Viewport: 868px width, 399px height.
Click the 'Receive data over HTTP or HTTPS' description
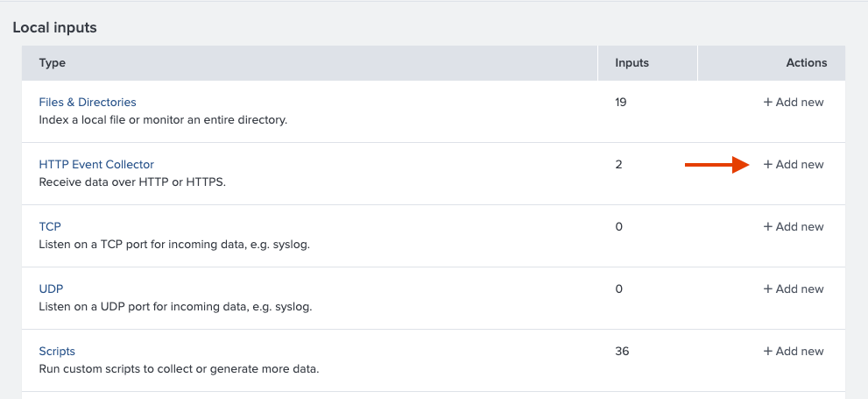coord(132,182)
